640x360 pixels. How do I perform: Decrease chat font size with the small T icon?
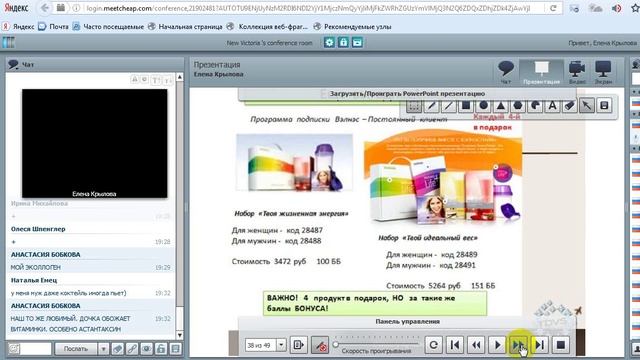coord(168,80)
